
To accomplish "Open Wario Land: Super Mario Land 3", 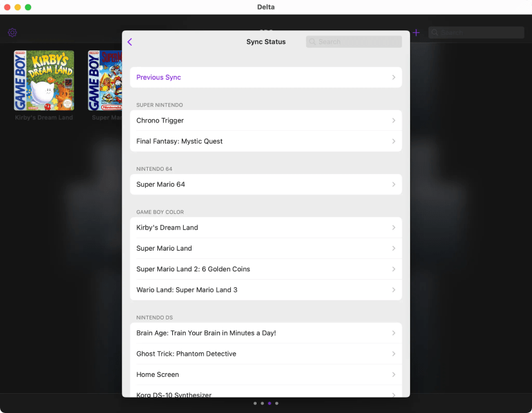I will click(x=266, y=290).
